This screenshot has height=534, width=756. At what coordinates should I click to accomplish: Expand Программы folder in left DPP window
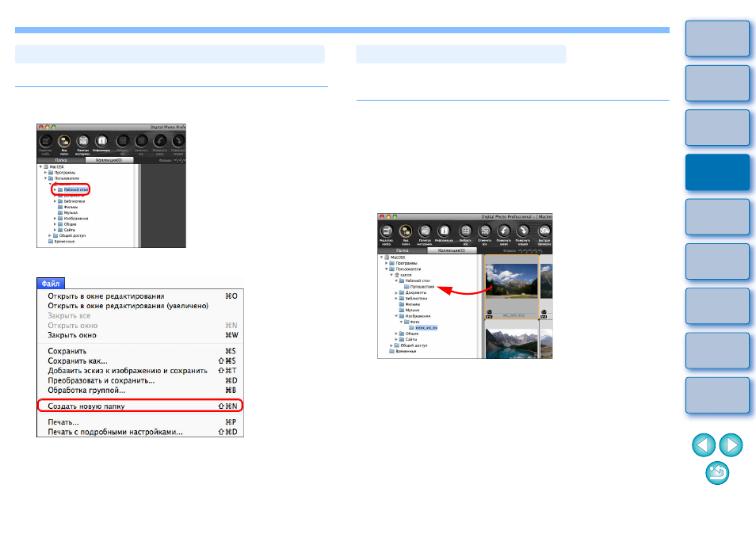[x=46, y=173]
